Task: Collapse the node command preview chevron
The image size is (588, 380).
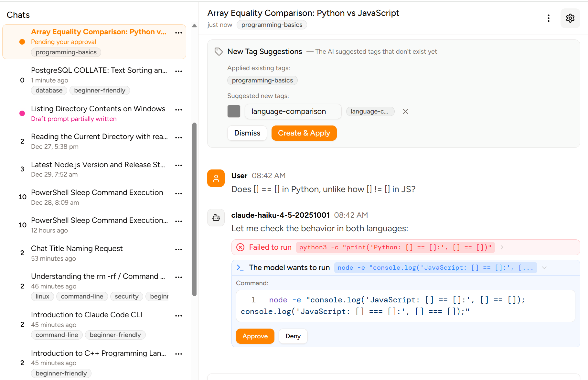Action: click(x=544, y=267)
